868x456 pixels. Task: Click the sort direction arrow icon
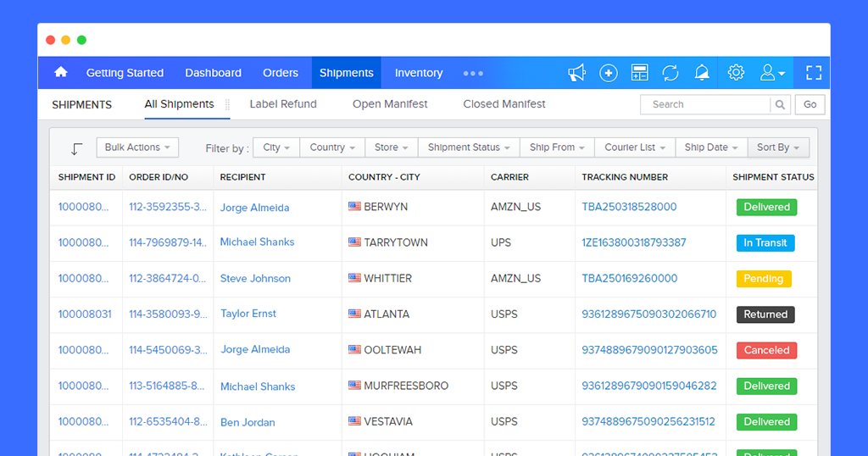pos(76,148)
